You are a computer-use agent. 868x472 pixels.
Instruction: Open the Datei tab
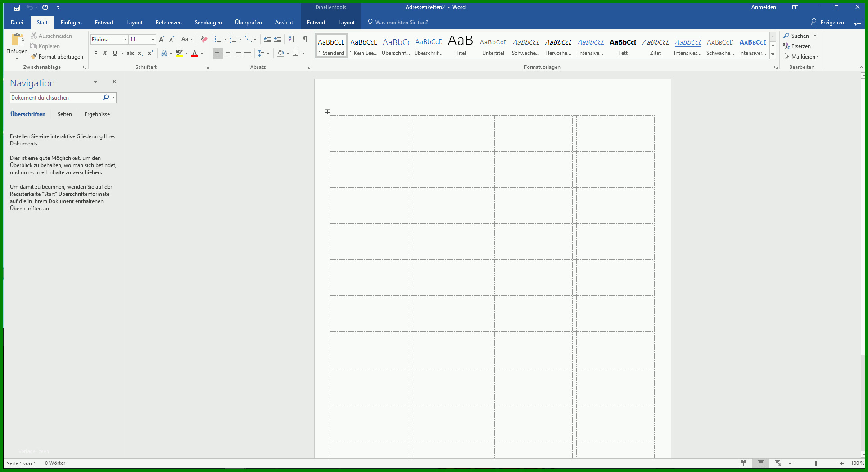[17, 22]
